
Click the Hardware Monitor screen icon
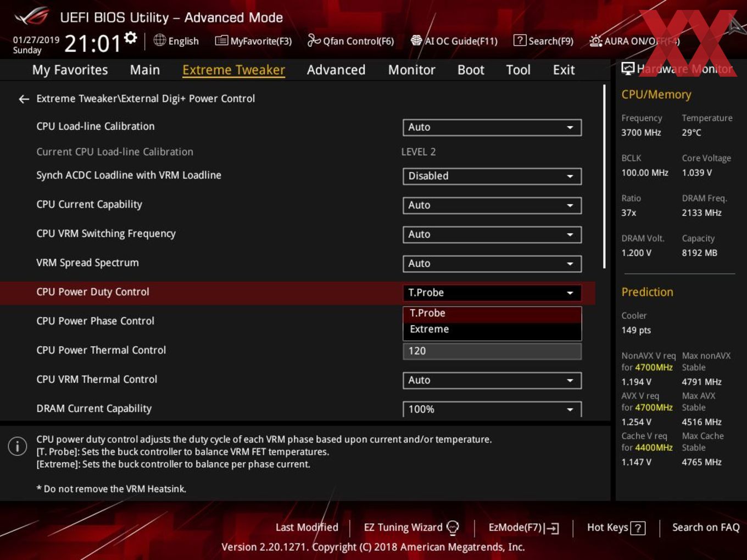pos(628,69)
